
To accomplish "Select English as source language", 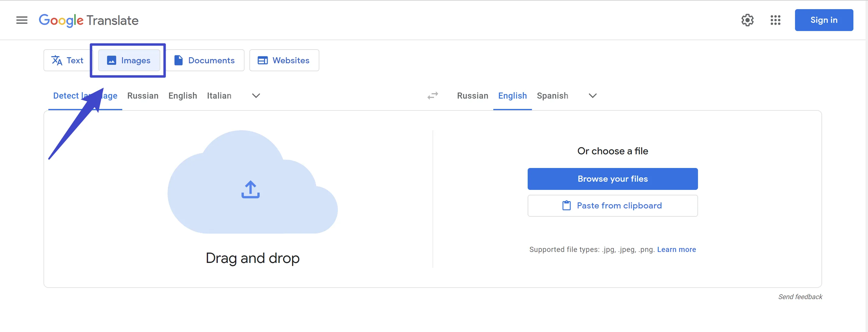I will coord(183,95).
